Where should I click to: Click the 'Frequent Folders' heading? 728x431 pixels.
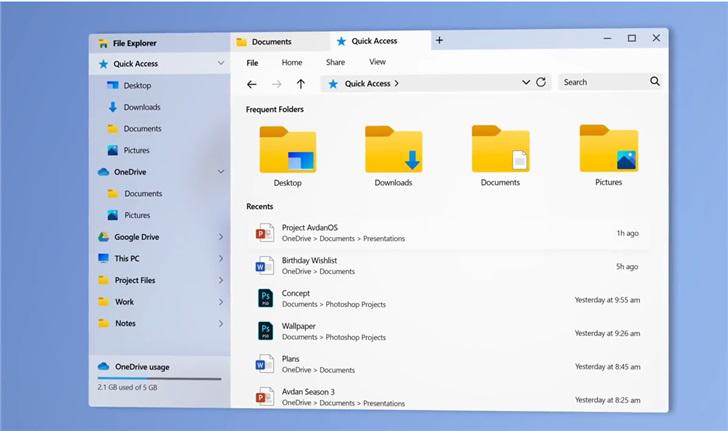(275, 110)
